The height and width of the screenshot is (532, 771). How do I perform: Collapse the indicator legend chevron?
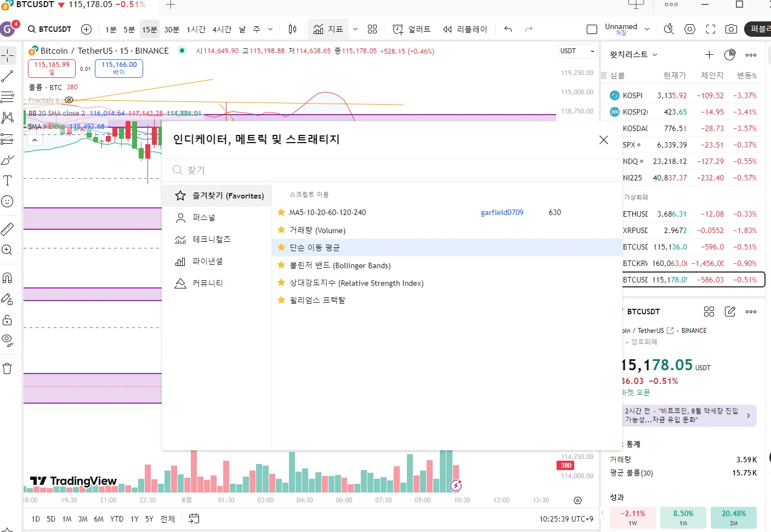click(x=35, y=140)
